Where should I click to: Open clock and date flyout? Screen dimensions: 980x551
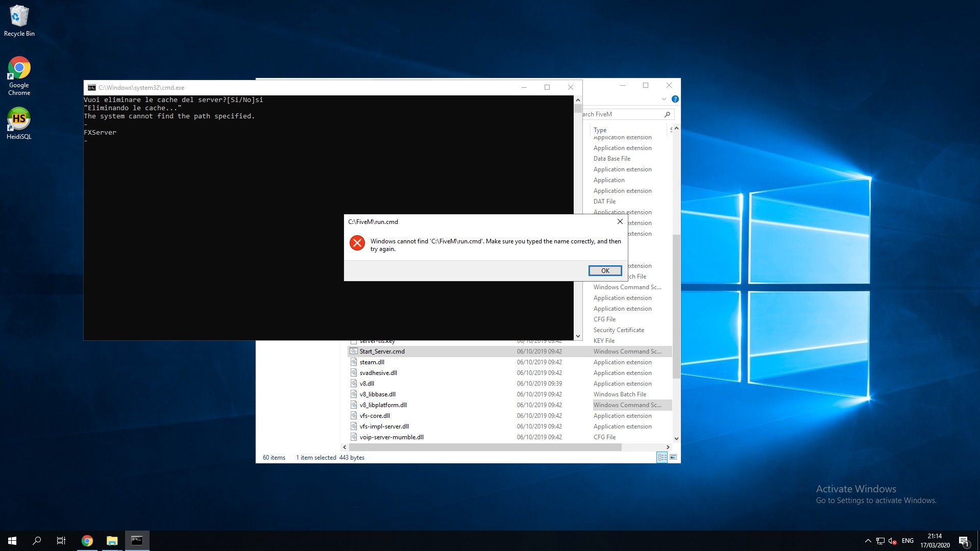tap(935, 541)
